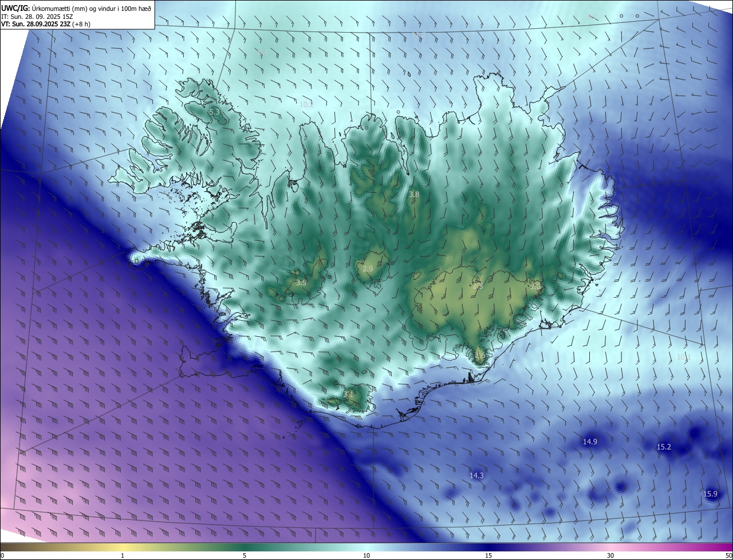This screenshot has width=733, height=560.
Task: Click the 15.2 value label offshore
Action: pyautogui.click(x=664, y=447)
